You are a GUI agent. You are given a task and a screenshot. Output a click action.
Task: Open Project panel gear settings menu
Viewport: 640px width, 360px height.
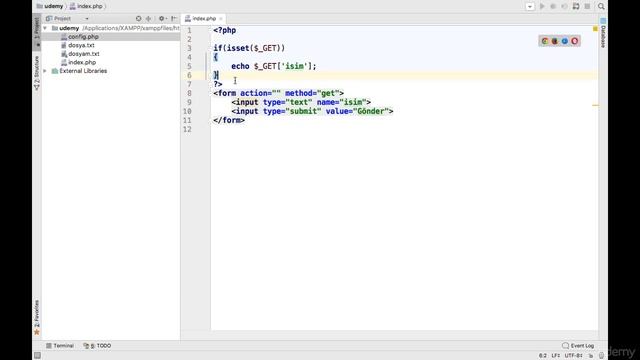click(162, 19)
